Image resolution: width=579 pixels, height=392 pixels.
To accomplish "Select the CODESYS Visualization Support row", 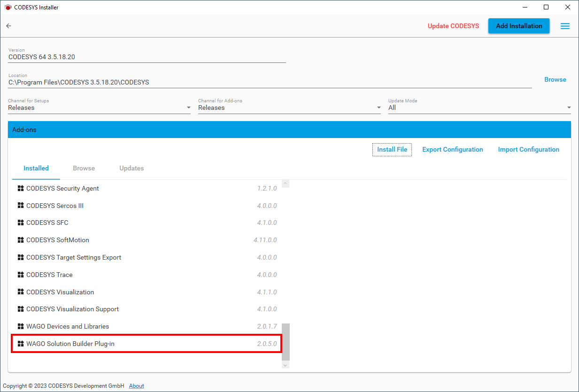I will (147, 309).
